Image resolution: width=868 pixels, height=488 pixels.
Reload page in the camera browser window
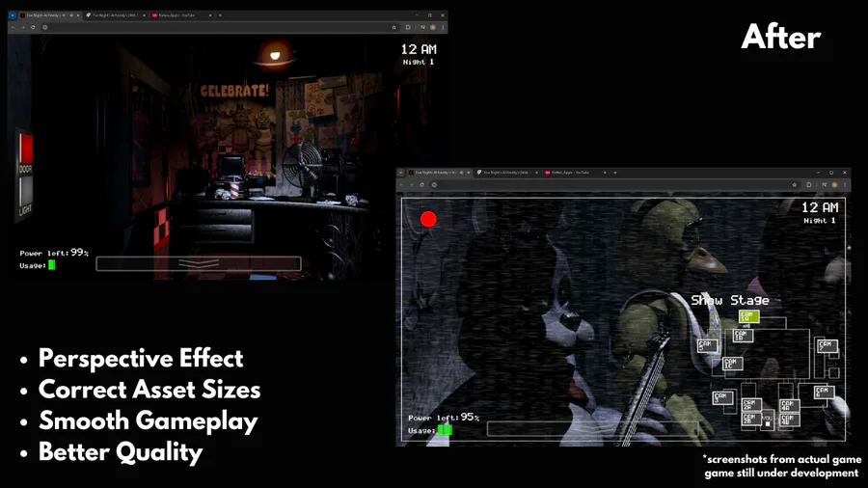421,185
